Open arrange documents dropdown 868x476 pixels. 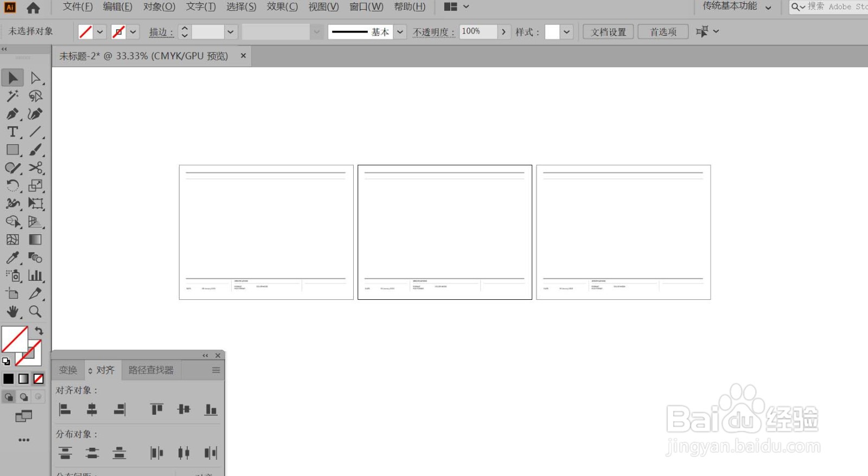point(457,7)
